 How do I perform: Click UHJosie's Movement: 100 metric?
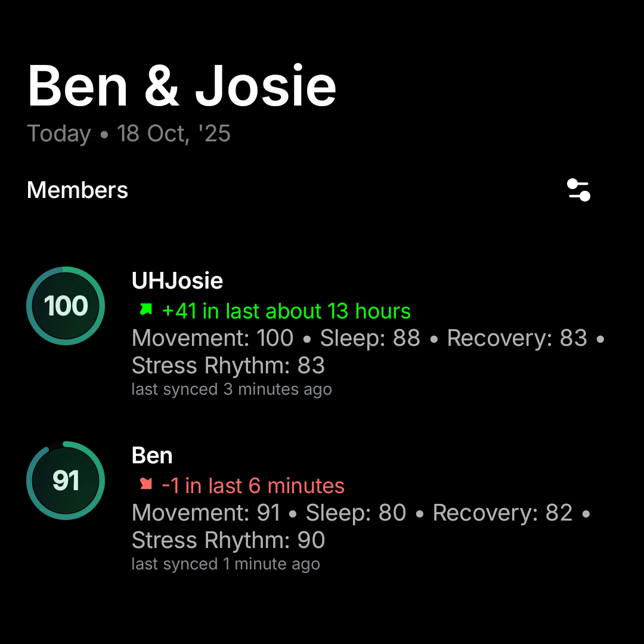point(213,338)
